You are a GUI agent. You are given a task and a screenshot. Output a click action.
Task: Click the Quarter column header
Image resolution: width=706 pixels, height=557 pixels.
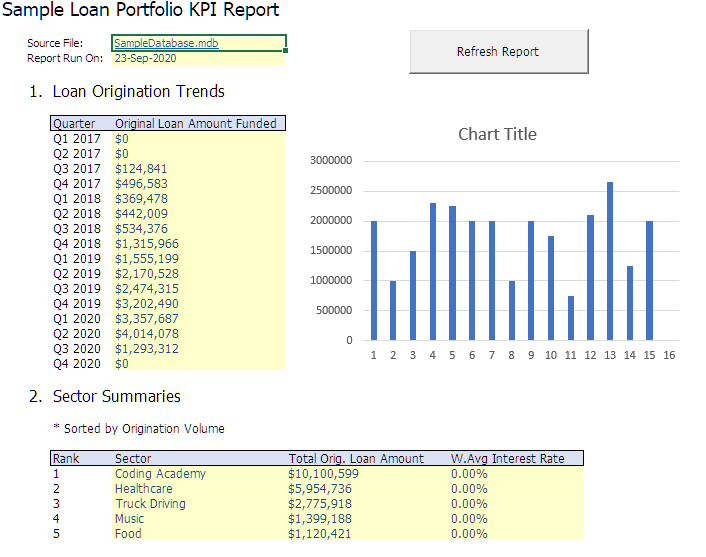click(74, 123)
